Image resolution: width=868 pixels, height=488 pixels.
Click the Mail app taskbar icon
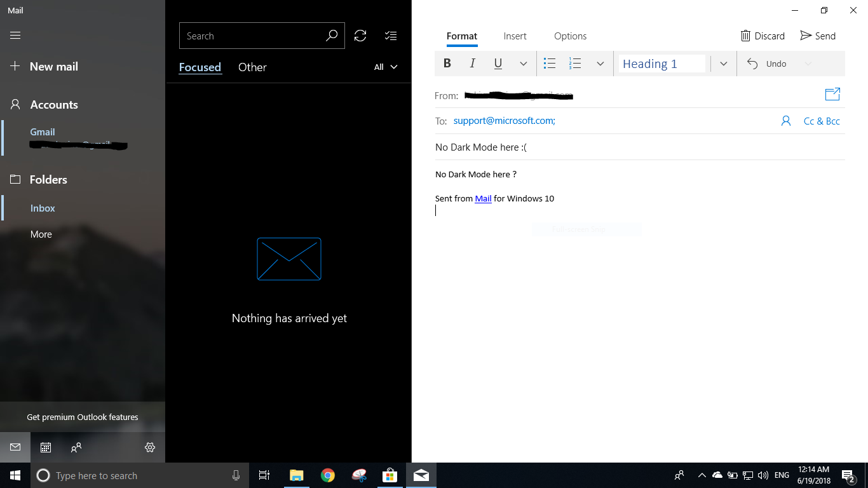point(421,475)
